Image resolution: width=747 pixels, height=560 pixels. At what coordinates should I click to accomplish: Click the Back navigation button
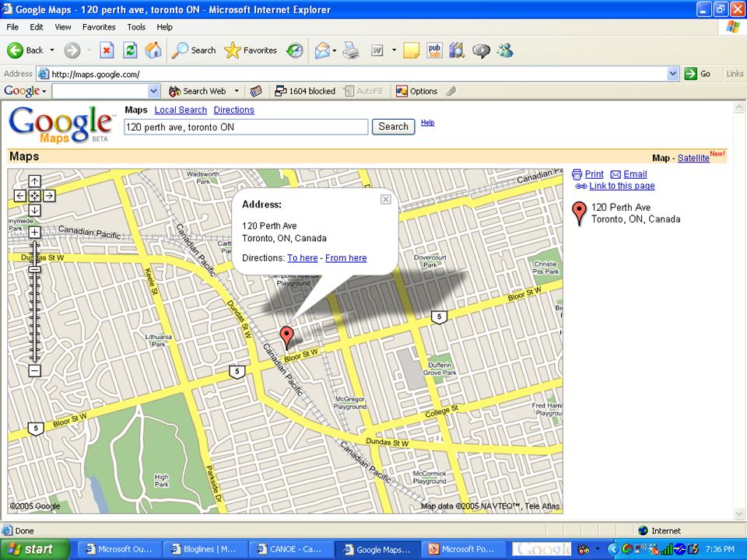click(25, 50)
